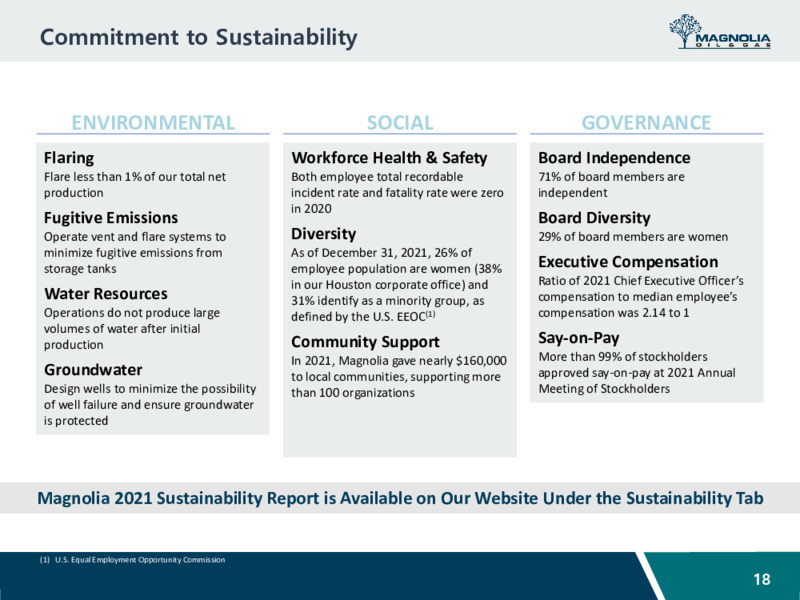This screenshot has width=800, height=600.
Task: Select the 'Community Support' heading
Action: (365, 342)
